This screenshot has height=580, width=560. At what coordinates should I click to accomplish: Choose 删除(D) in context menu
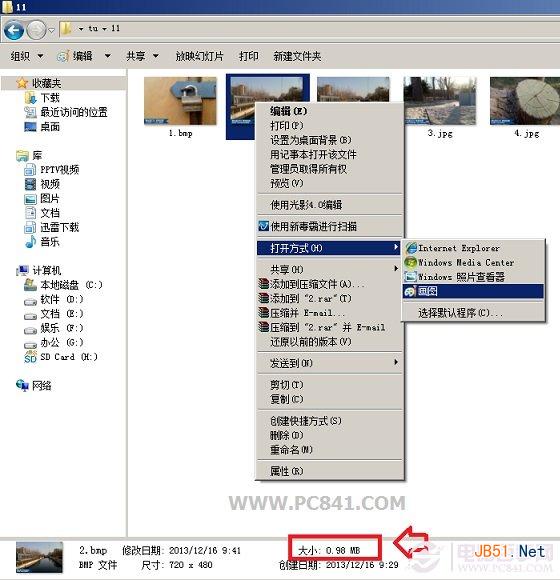pos(330,435)
